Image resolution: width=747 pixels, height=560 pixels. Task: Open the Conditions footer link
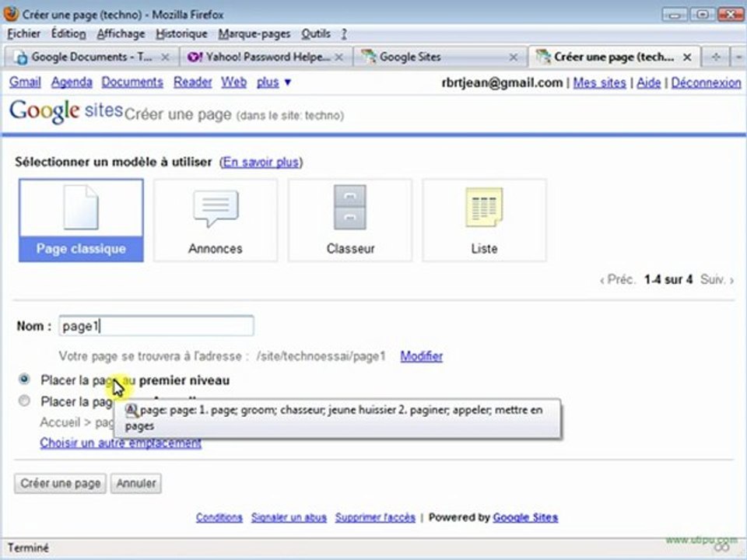pyautogui.click(x=219, y=518)
